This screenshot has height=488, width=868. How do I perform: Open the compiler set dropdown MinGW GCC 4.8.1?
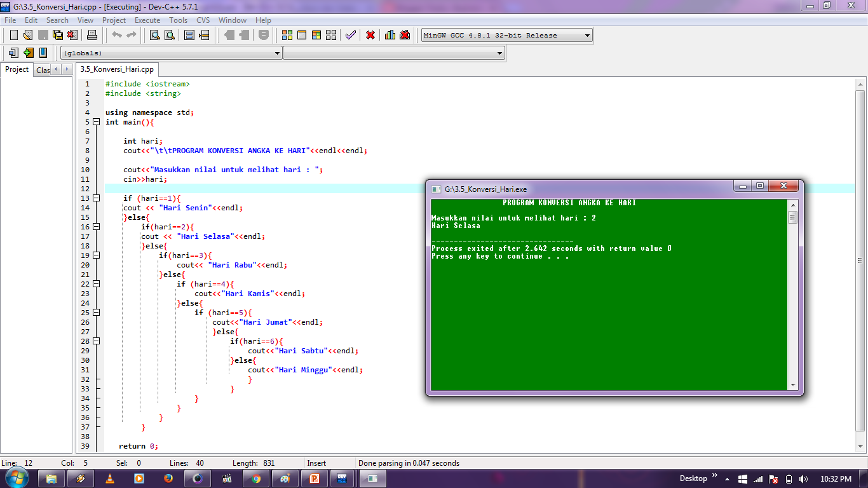507,35
